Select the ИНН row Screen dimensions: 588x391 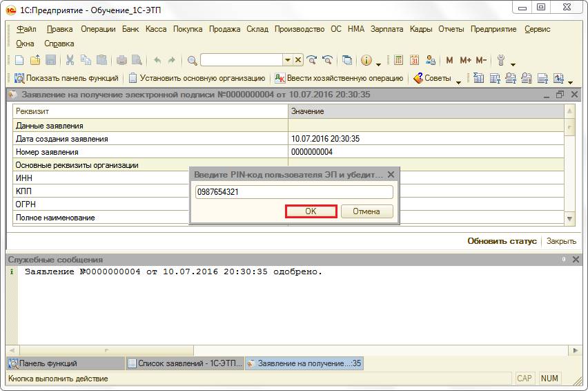point(101,178)
